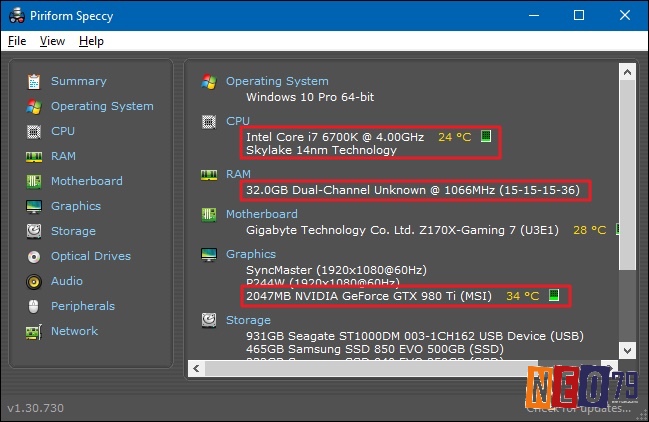
Task: Click the hard drive icon beside Storage heading
Action: click(209, 320)
